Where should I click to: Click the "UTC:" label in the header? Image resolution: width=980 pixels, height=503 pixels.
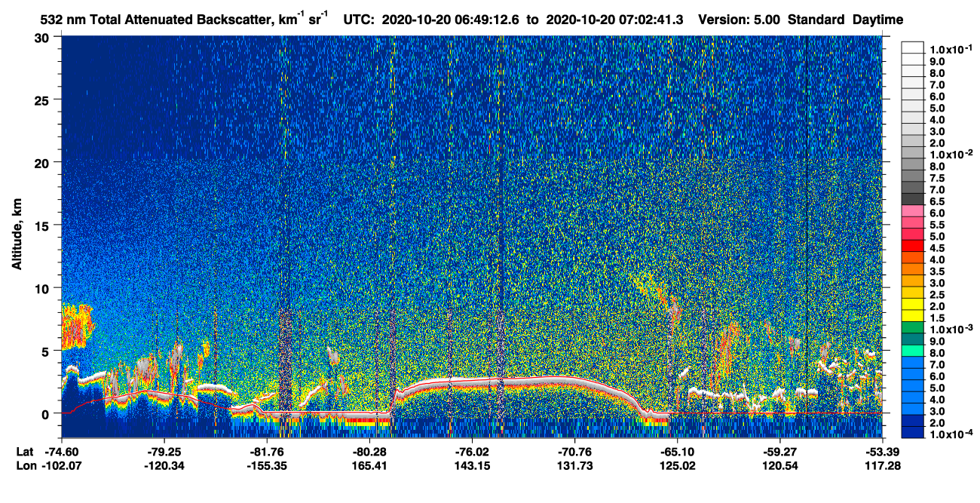[x=360, y=20]
